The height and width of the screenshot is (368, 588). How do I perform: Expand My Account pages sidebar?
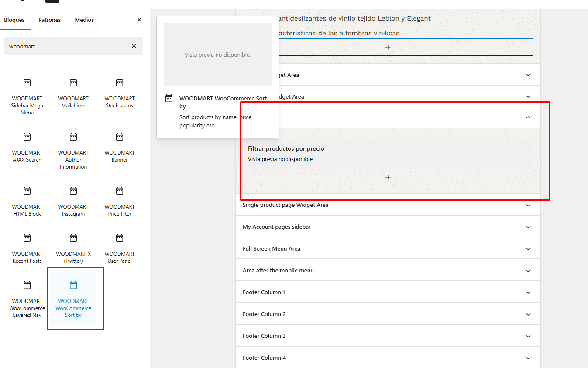coord(388,227)
